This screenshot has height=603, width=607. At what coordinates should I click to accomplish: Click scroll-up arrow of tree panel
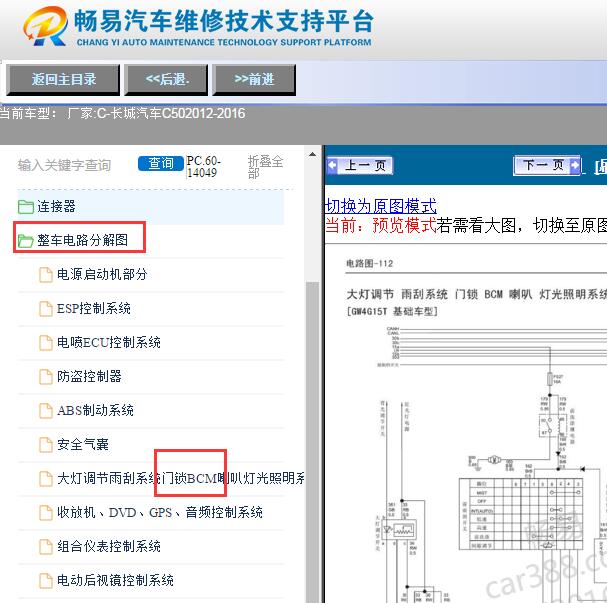pos(312,155)
